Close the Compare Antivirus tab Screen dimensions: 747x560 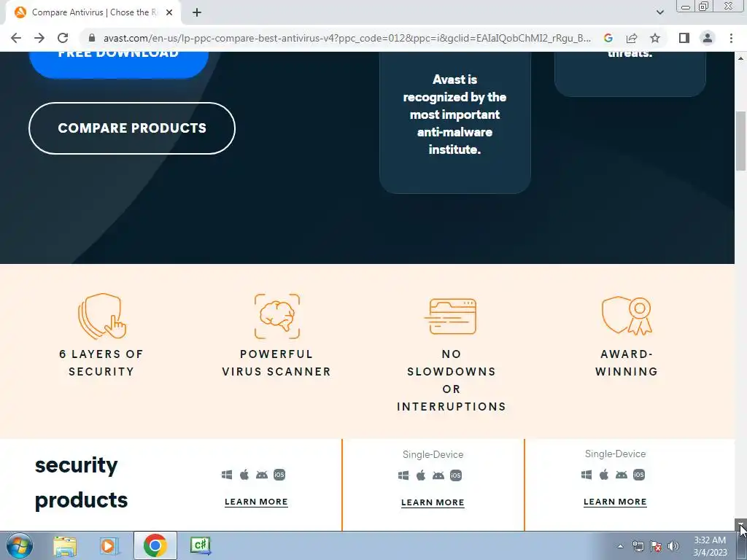coord(169,13)
